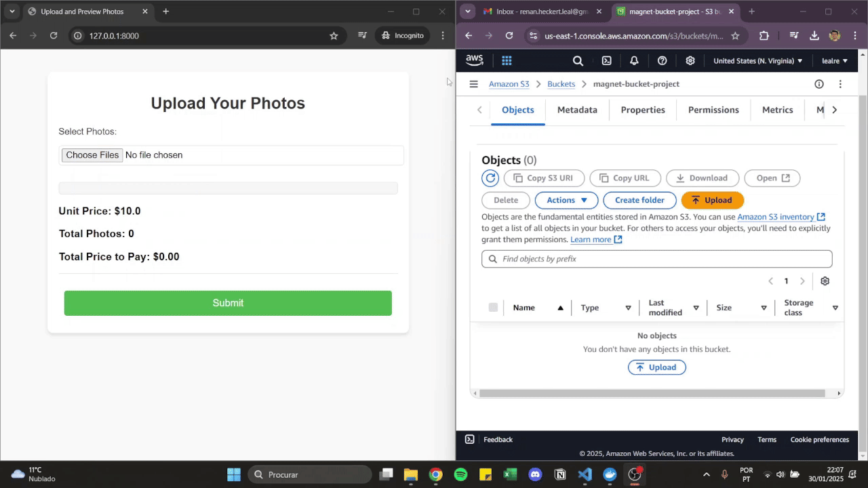The width and height of the screenshot is (868, 488).
Task: Open tab search dropdown in the left Chrome window
Action: click(x=12, y=12)
